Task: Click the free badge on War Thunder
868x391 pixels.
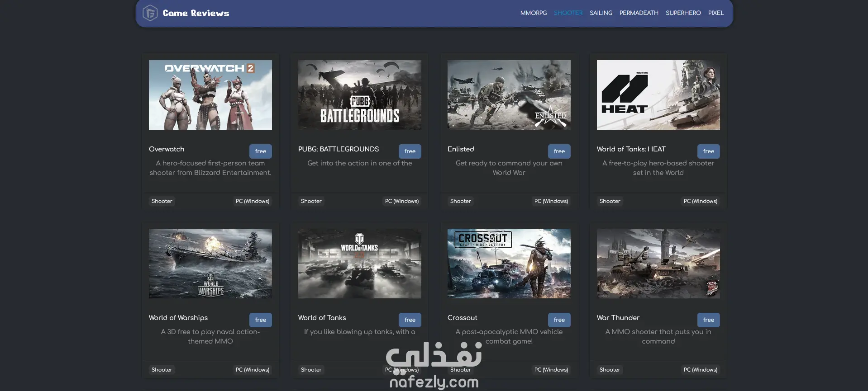Action: [709, 320]
